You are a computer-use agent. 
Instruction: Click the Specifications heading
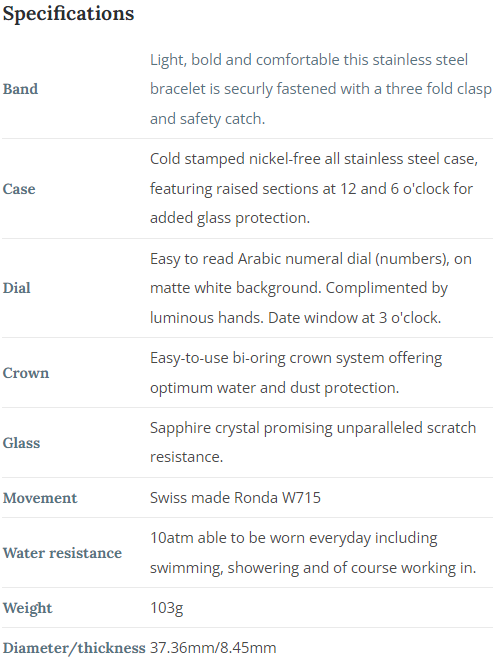[68, 13]
